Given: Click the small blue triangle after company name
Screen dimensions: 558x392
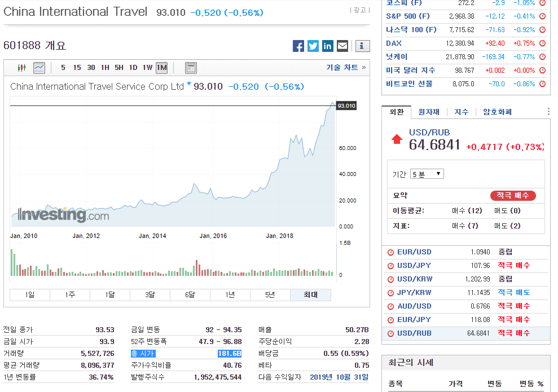Looking at the screenshot, I should point(189,83).
